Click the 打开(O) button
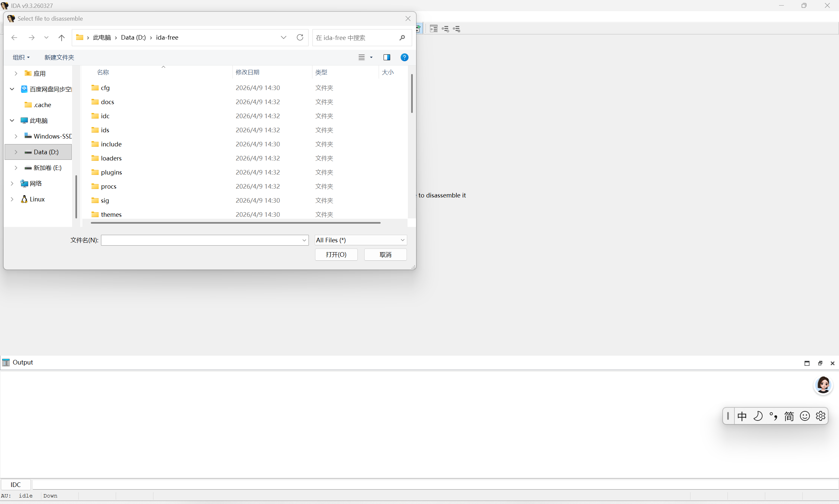 336,254
